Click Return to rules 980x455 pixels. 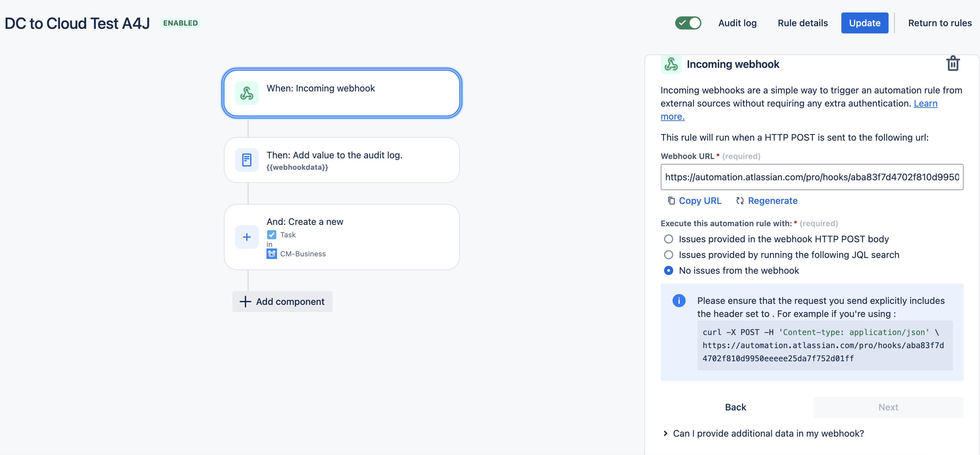940,23
